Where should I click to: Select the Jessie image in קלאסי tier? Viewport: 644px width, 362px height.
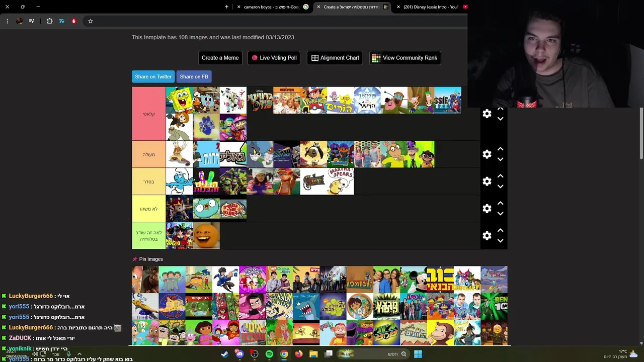(x=448, y=100)
